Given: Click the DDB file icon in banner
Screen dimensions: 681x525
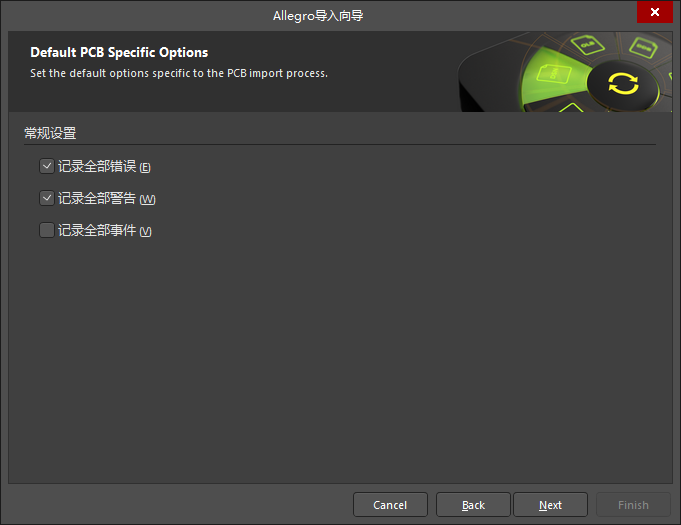Looking at the screenshot, I should pyautogui.click(x=645, y=46).
